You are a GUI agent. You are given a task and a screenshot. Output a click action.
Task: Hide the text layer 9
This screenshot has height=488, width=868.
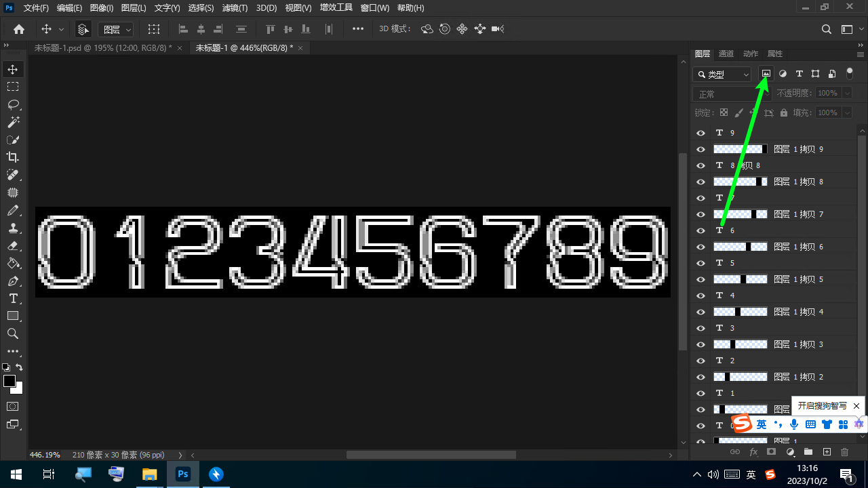[x=701, y=133]
